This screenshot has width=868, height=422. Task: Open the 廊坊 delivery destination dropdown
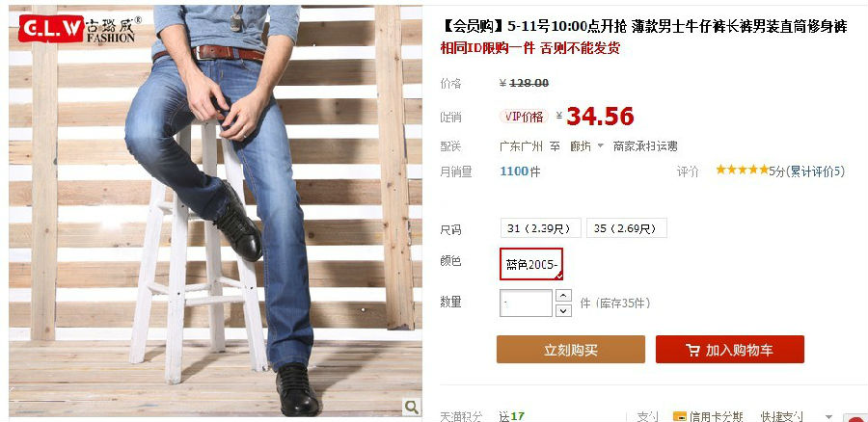tap(586, 146)
